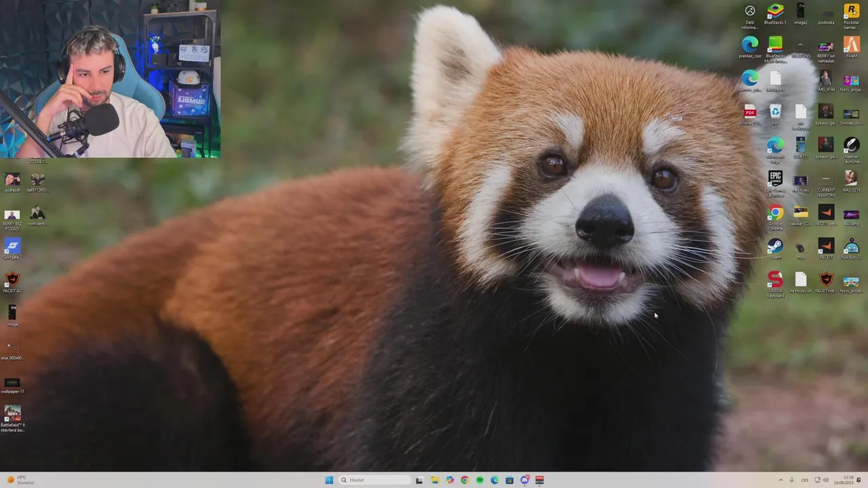The image size is (868, 488).
Task: Open the prehled_cssz Edge file
Action: 750,47
